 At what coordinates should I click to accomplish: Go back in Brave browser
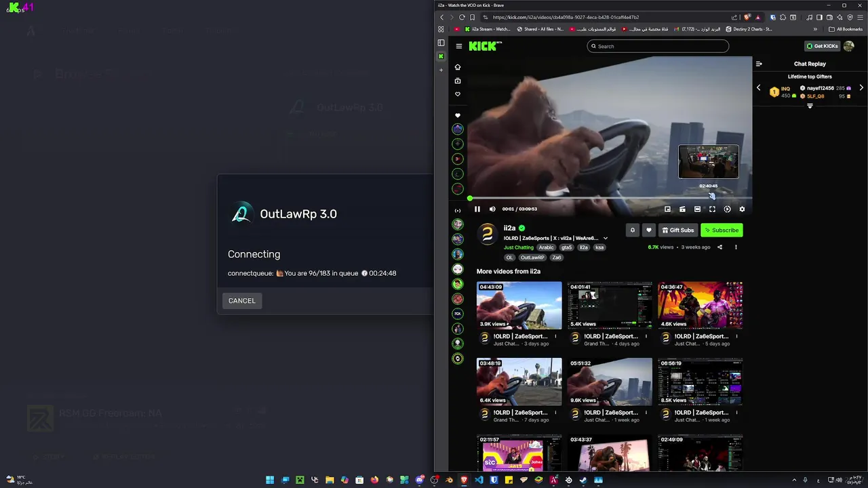442,17
